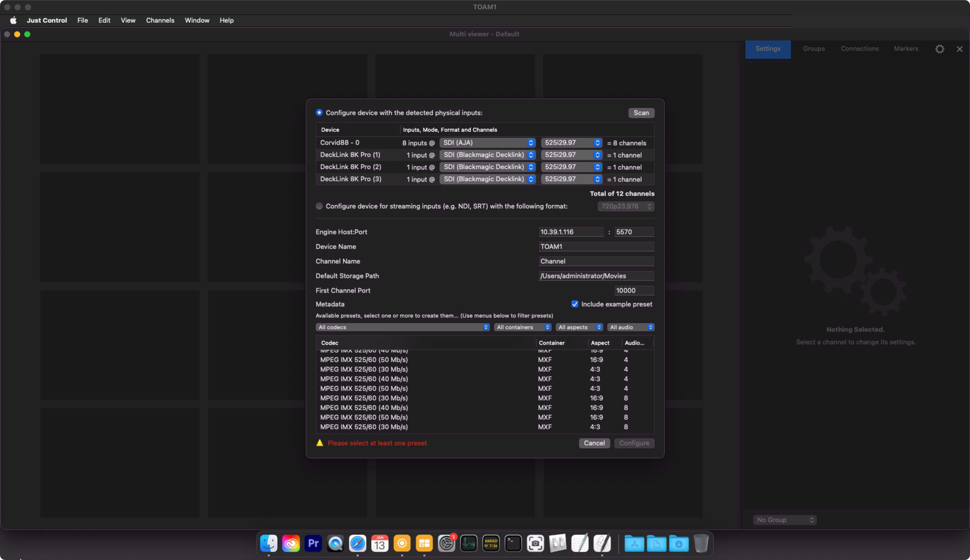Open the Trash in the Dock
The image size is (970, 560).
(701, 543)
